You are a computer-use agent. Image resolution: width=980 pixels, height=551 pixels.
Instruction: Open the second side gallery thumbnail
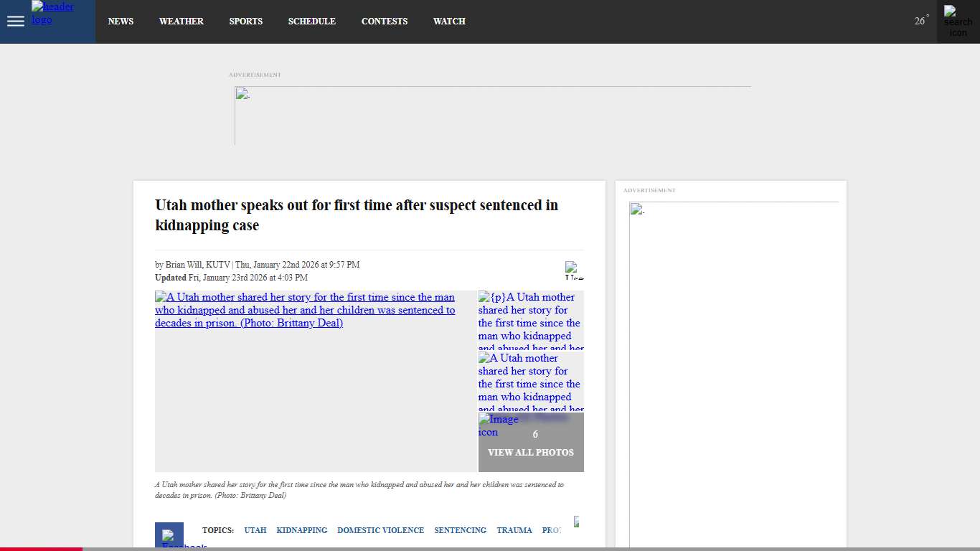(531, 381)
